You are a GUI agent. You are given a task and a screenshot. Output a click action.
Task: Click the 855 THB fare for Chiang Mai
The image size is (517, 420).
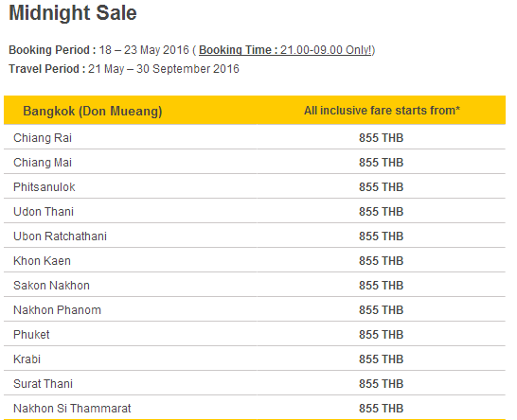[382, 163]
